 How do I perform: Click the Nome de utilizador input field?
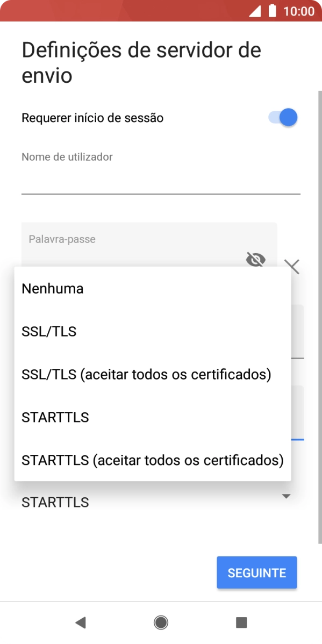click(161, 172)
